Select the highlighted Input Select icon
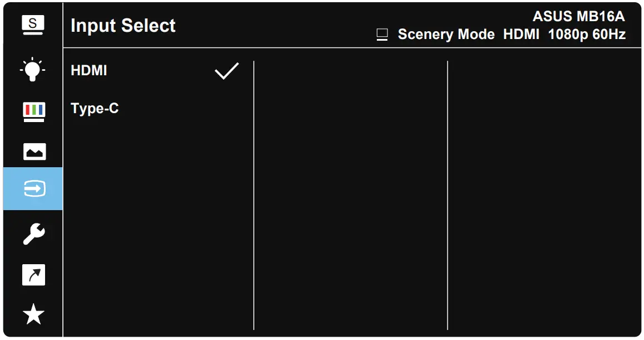The width and height of the screenshot is (644, 340). (x=33, y=189)
